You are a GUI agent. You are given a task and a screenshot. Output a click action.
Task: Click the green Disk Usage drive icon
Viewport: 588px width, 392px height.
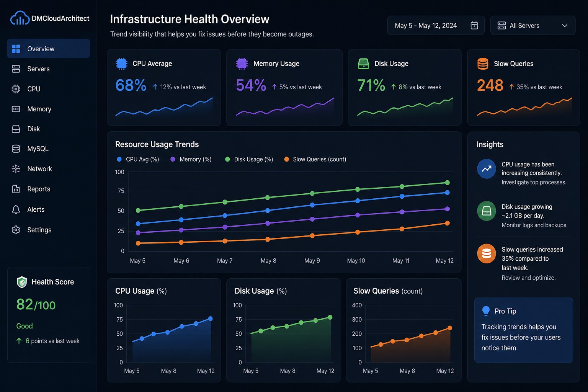pos(363,64)
